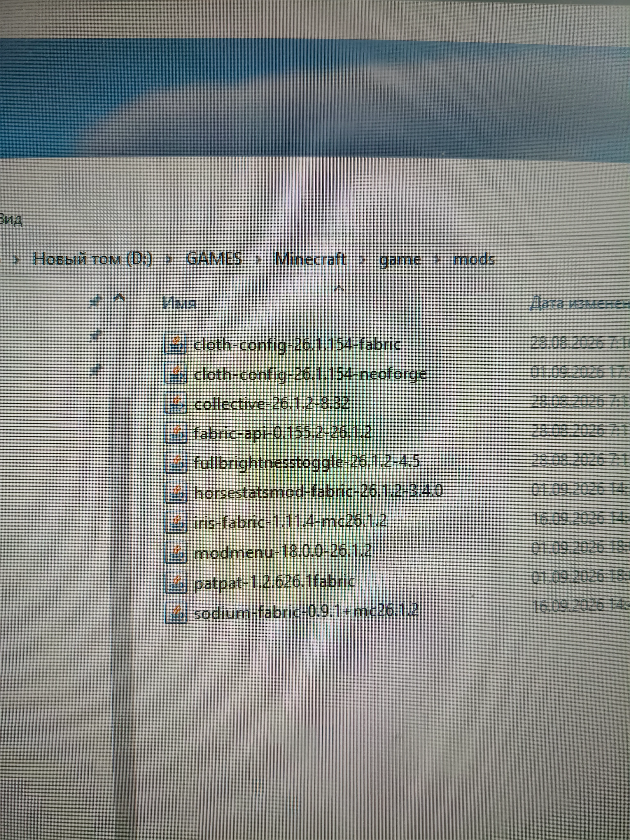The height and width of the screenshot is (840, 630).
Task: Expand chevron after game in breadcrumb
Action: [x=437, y=260]
